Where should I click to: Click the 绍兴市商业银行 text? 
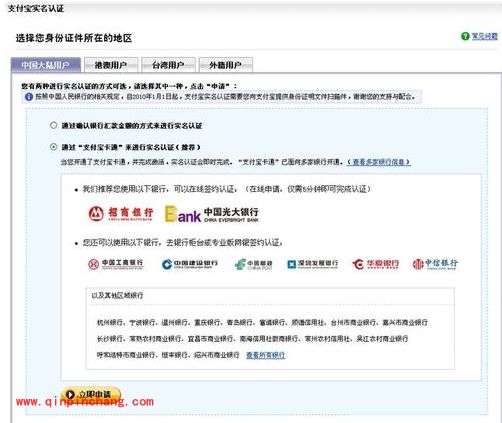(217, 355)
